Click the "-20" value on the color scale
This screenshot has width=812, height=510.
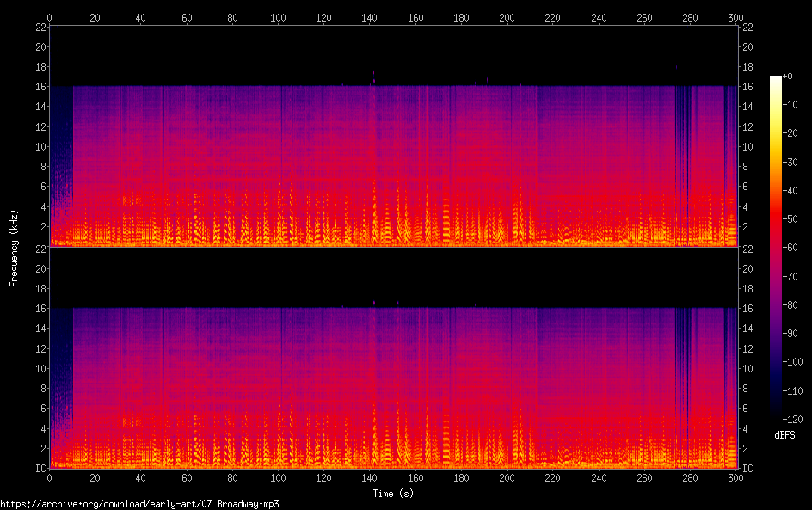(x=790, y=133)
